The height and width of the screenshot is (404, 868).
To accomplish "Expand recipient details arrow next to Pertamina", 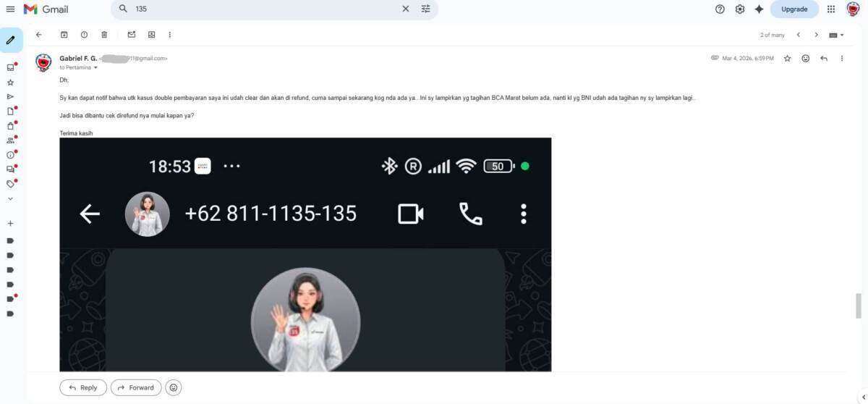I will click(x=95, y=67).
